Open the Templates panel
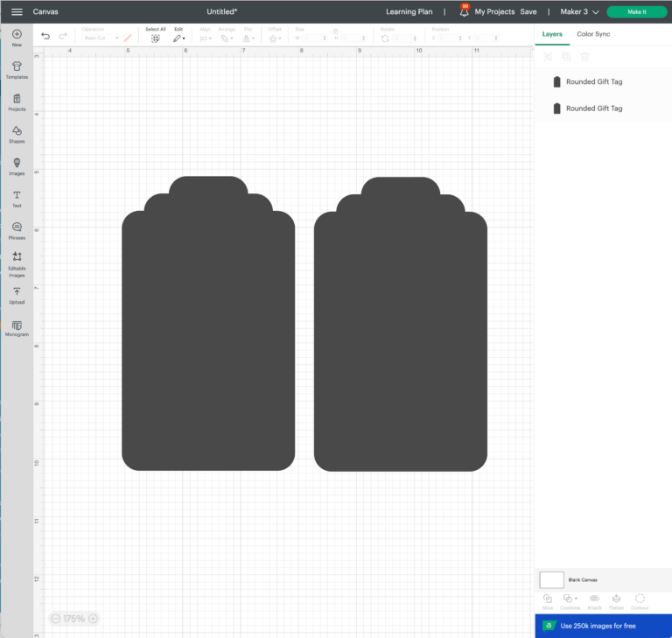The width and height of the screenshot is (672, 638). point(17,69)
